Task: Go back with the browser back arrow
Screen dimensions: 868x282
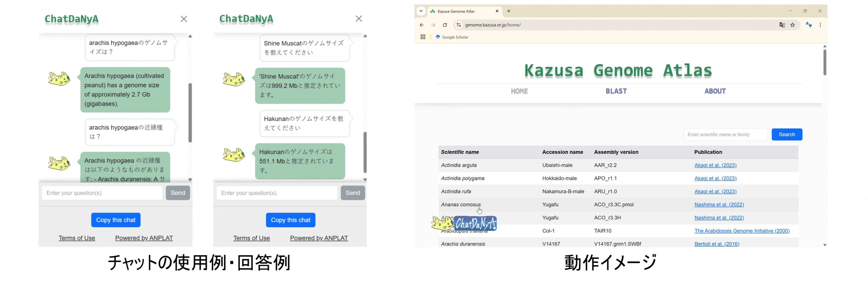Action: pyautogui.click(x=421, y=25)
